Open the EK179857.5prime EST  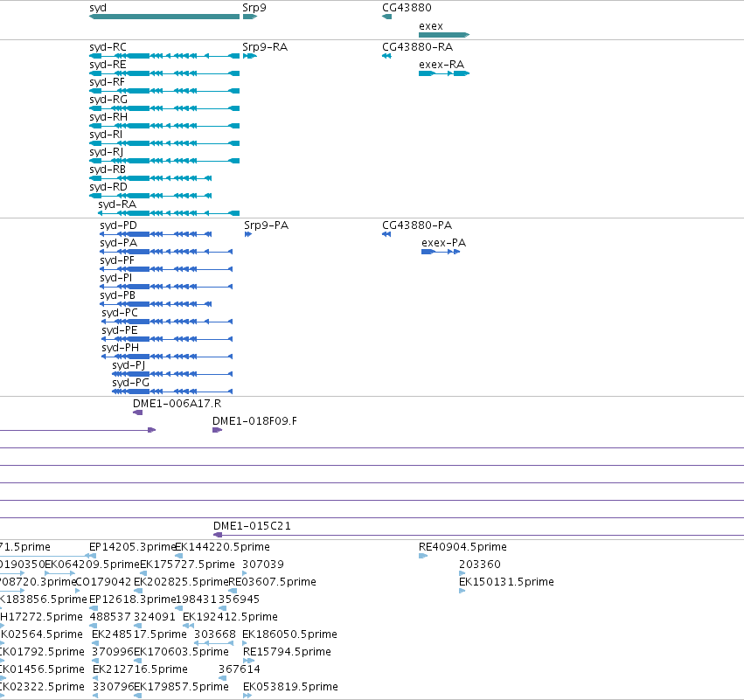[x=137, y=696]
